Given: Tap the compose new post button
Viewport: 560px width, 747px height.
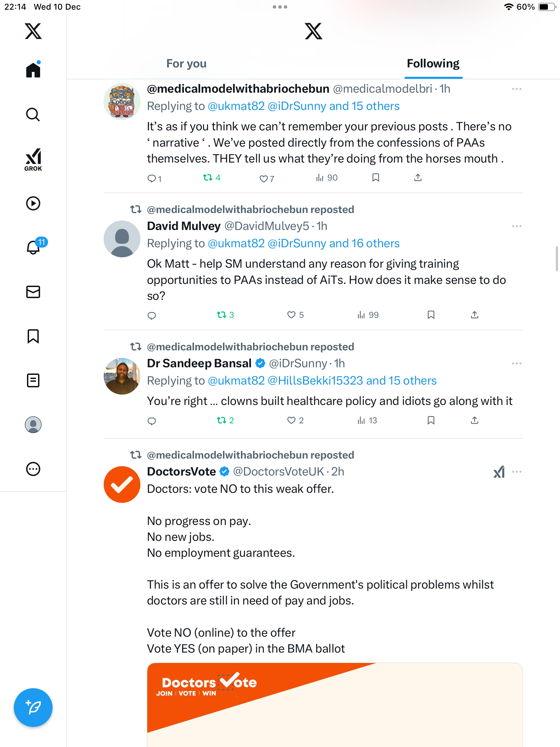Looking at the screenshot, I should (x=33, y=708).
